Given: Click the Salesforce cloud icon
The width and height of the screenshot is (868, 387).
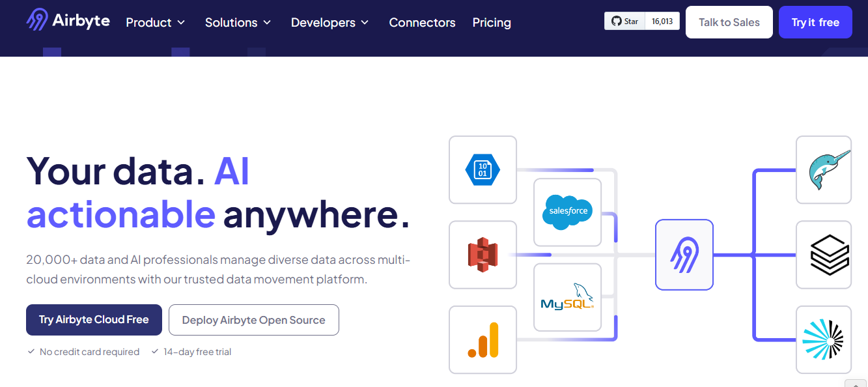Looking at the screenshot, I should tap(568, 212).
